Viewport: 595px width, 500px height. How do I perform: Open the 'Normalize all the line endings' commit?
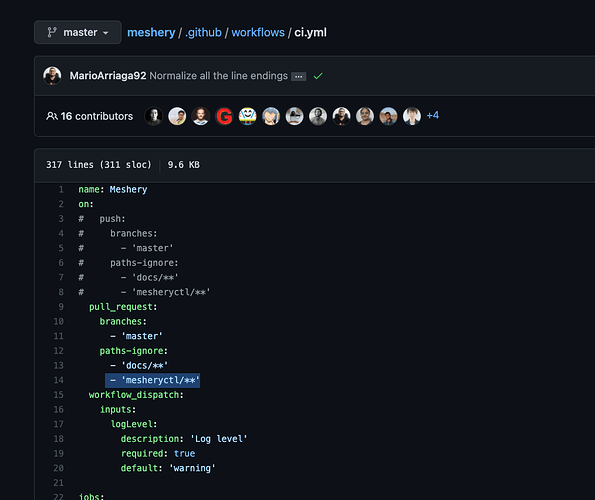[219, 76]
